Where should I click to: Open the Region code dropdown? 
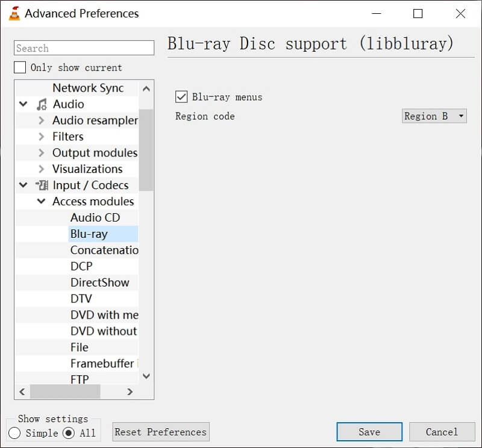tap(434, 116)
